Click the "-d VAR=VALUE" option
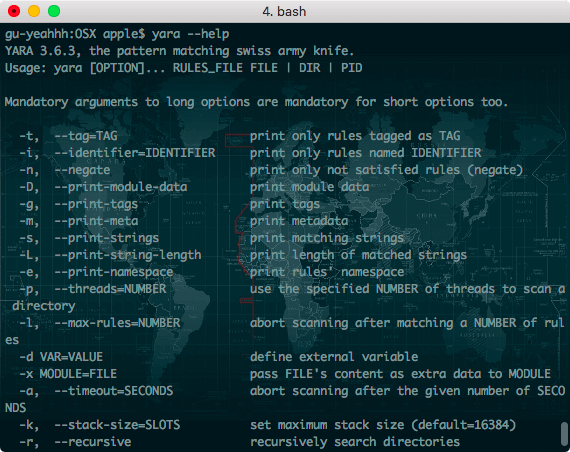Screen dimensions: 570x452 coord(61,357)
